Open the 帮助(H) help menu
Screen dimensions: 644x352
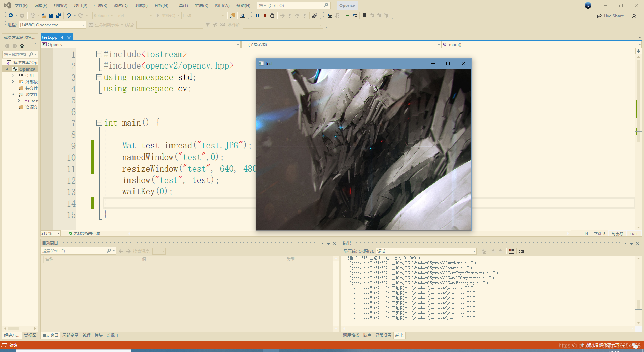243,5
